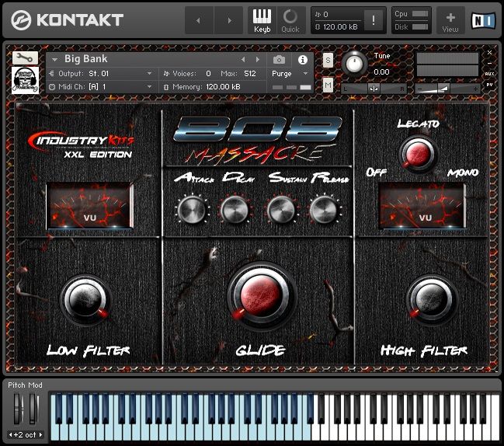Click the NI logo icon
This screenshot has width=504, height=446.
pos(485,21)
